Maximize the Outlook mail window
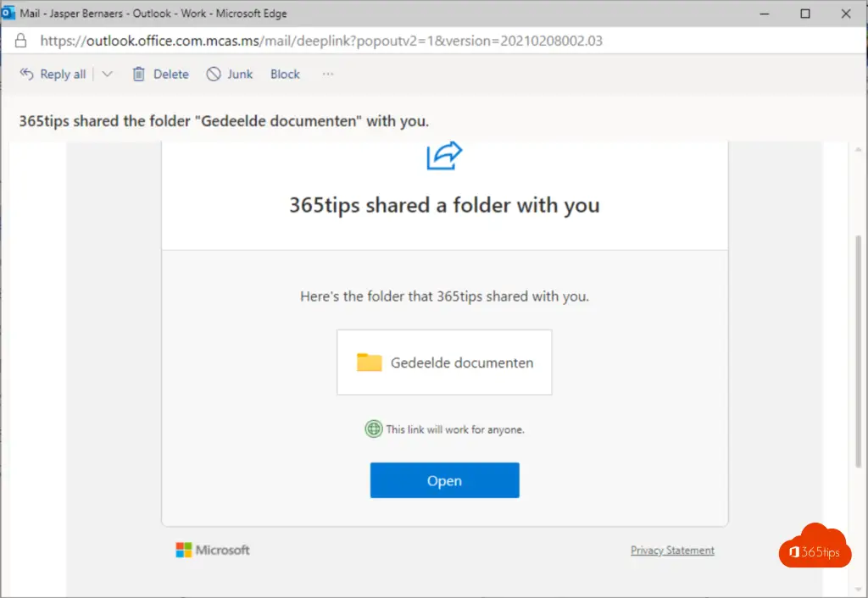 pyautogui.click(x=805, y=14)
